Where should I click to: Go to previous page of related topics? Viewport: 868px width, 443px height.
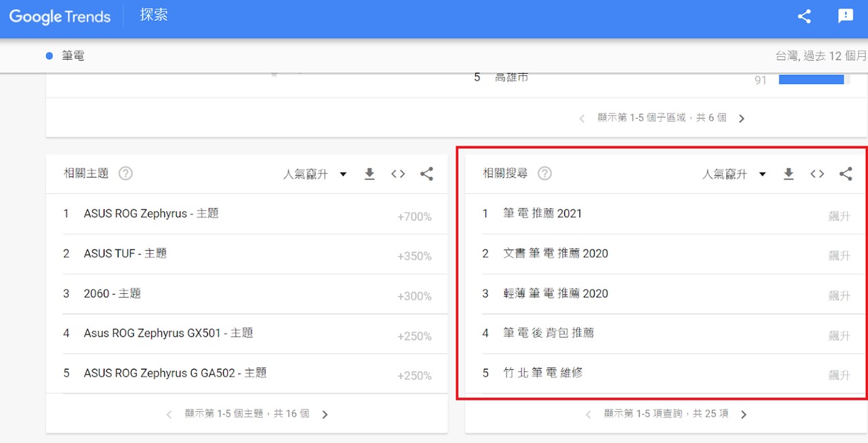[x=169, y=415]
